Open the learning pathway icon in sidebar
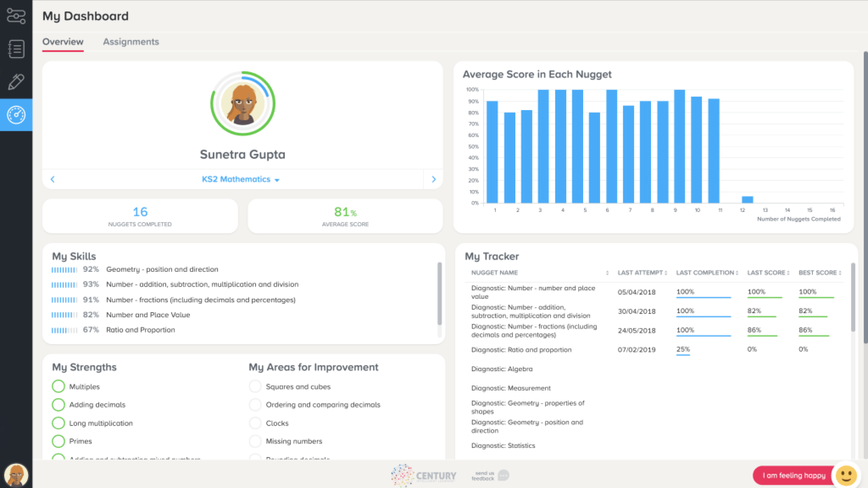 click(x=16, y=16)
